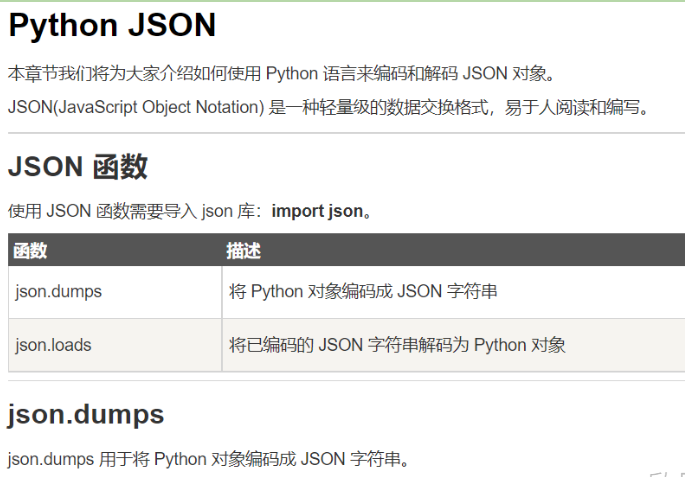Click the intro sentence about 编码和解码 JSON 对象
This screenshot has width=685, height=477.
(282, 73)
